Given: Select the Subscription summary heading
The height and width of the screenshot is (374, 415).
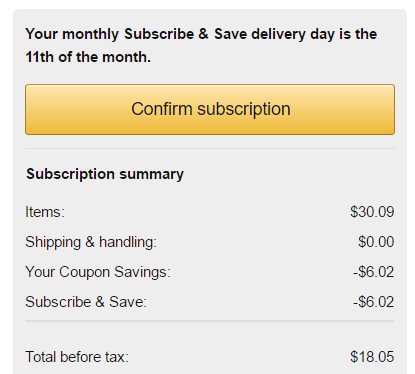Looking at the screenshot, I should tap(105, 174).
